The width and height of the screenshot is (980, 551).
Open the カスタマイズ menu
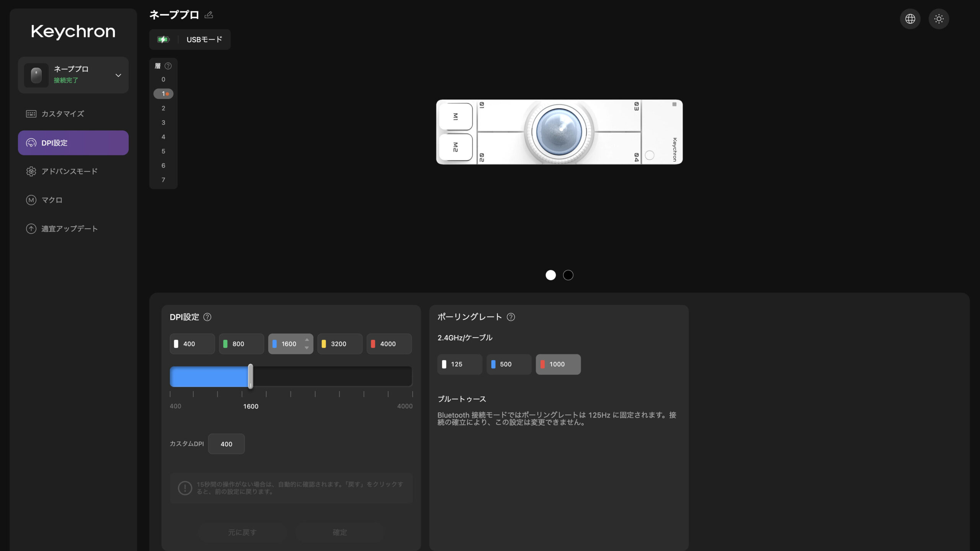73,114
